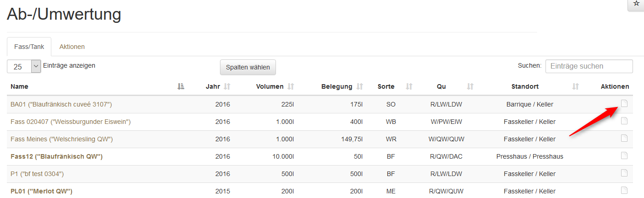
Task: Switch to the Aktionen tab
Action: click(x=72, y=47)
